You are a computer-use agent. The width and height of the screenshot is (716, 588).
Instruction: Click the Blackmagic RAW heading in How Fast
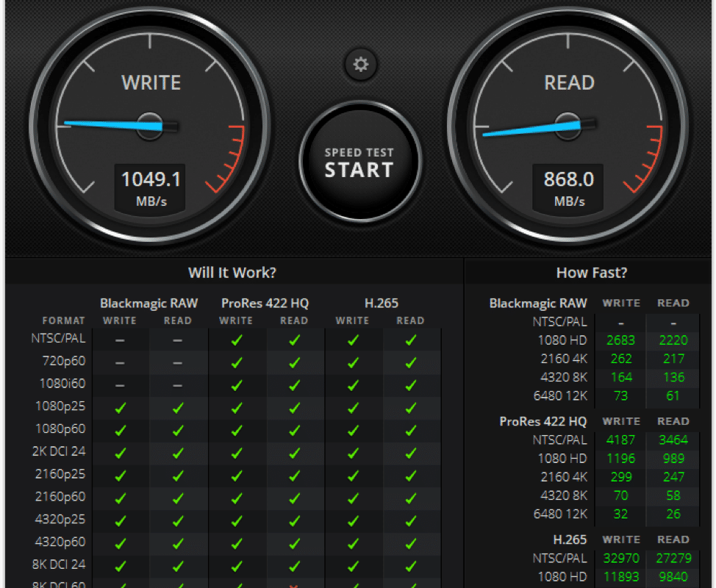click(538, 303)
